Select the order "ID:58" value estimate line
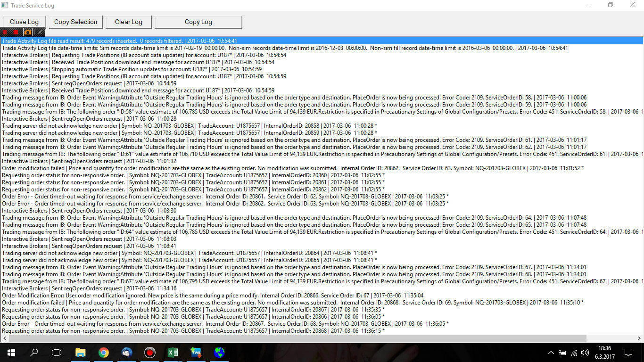This screenshot has width=644, height=362. 322,112
